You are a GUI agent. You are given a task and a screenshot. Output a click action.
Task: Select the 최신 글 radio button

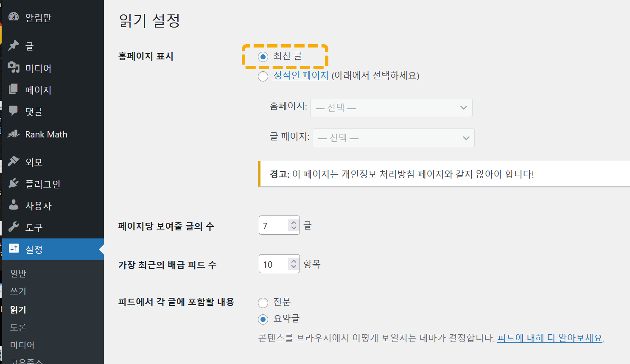[263, 56]
